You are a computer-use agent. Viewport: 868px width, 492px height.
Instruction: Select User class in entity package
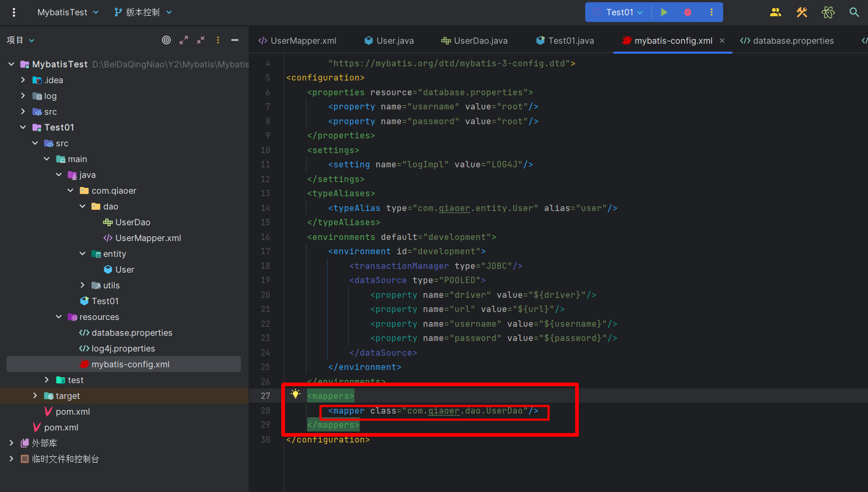coord(119,269)
